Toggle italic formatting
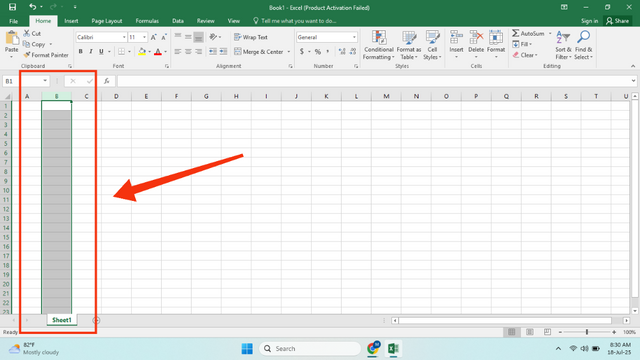The image size is (640, 360). coord(91,51)
